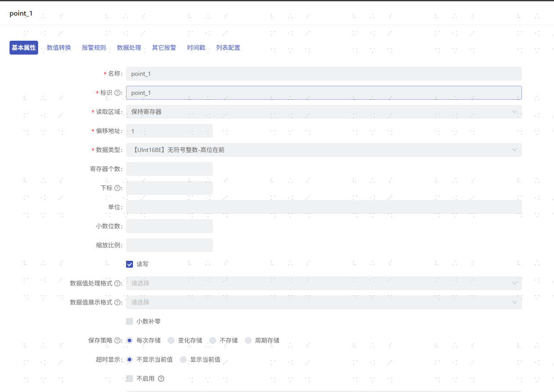Open help icon next to 保存策略
554x392 pixels.
coord(117,340)
